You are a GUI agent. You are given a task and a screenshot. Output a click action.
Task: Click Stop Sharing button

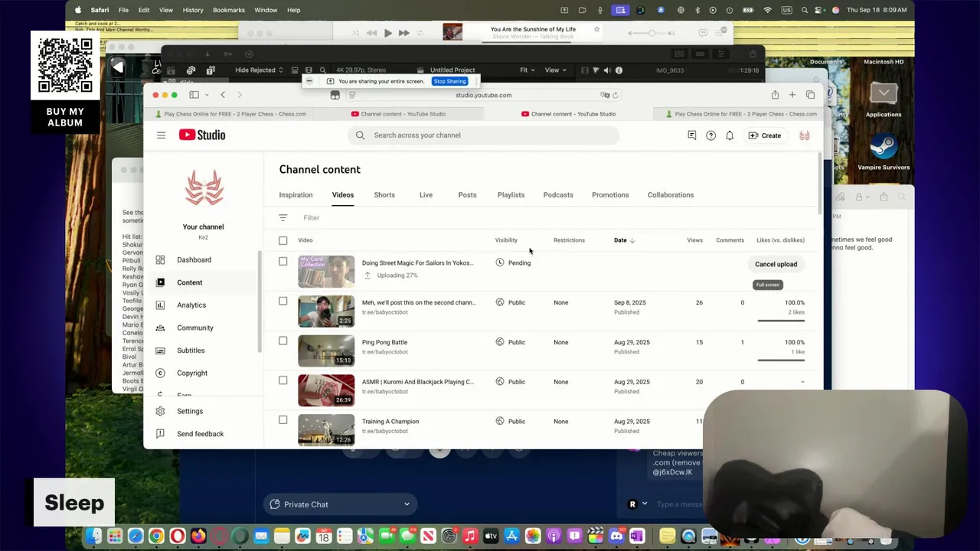click(449, 81)
